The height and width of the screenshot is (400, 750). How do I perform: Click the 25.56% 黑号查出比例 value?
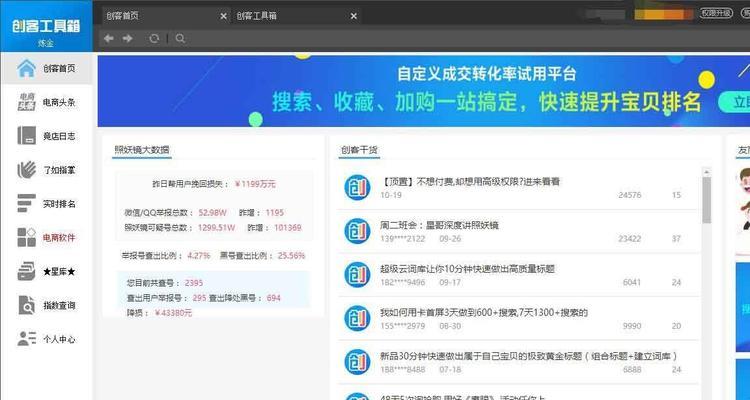[x=291, y=256]
